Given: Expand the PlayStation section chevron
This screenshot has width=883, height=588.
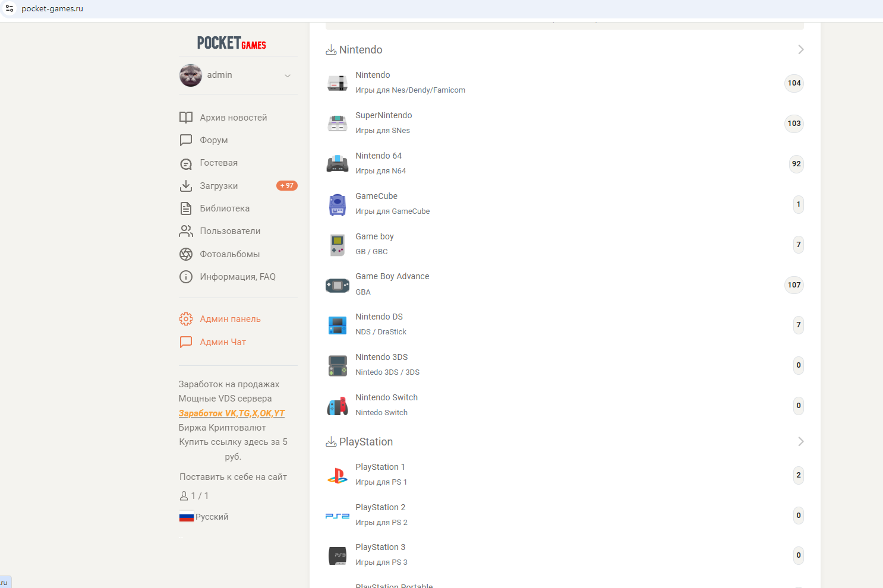Looking at the screenshot, I should [801, 441].
